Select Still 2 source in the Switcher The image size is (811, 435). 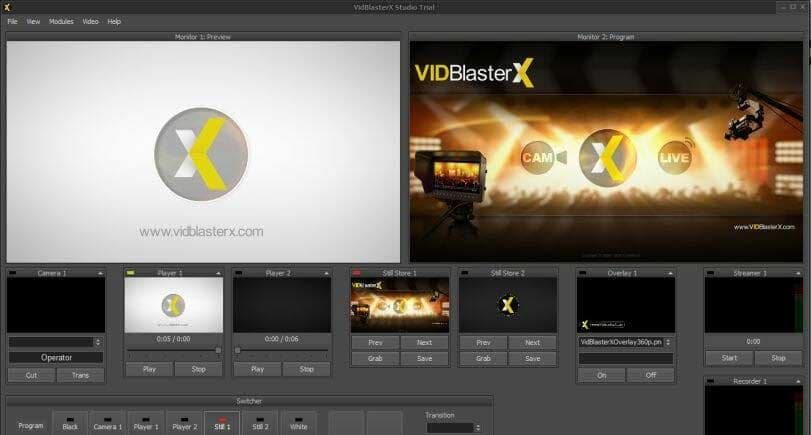coord(260,423)
